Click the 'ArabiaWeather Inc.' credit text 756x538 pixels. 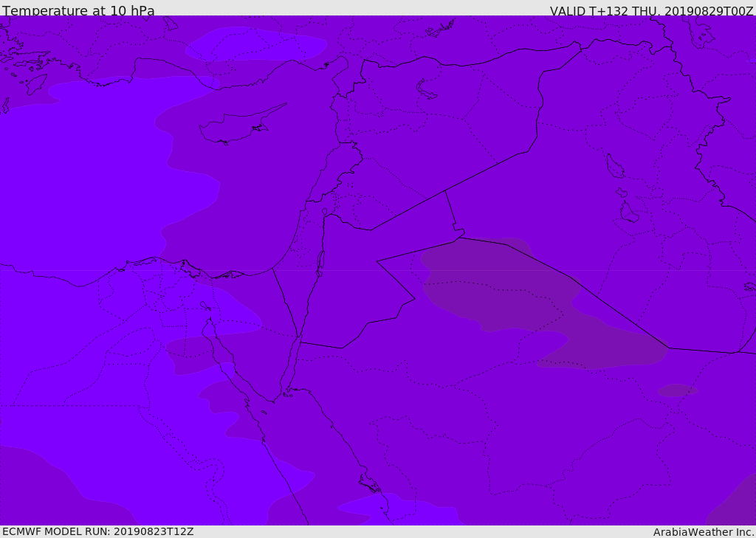[704, 532]
